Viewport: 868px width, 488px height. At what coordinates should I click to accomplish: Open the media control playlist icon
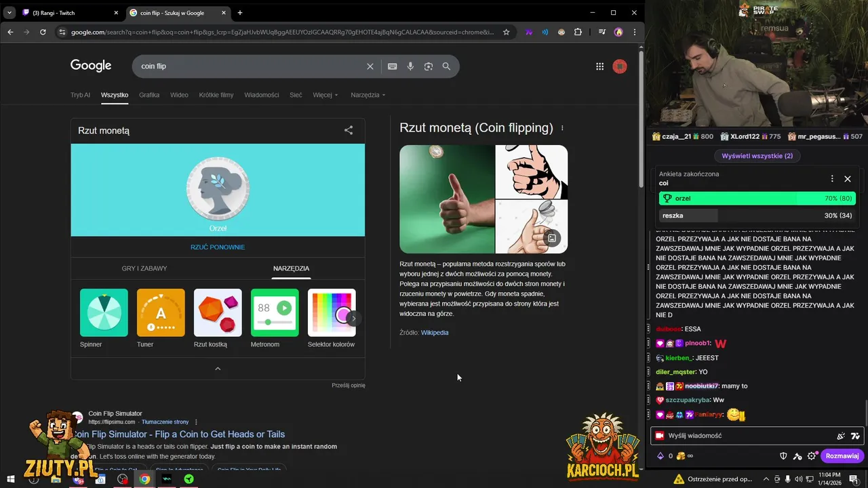[602, 32]
